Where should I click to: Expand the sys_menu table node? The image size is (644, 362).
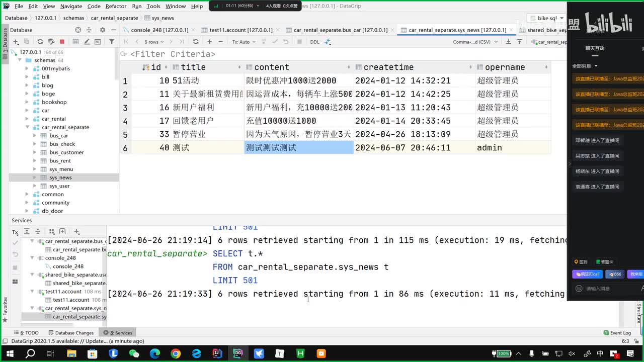[35, 169]
